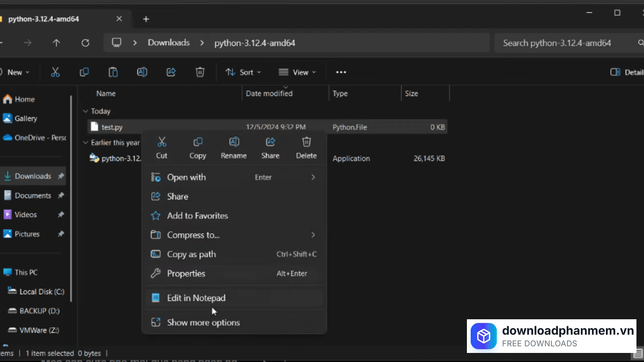Click the Application type cell
Screen dimensions: 644x362
tap(351, 158)
